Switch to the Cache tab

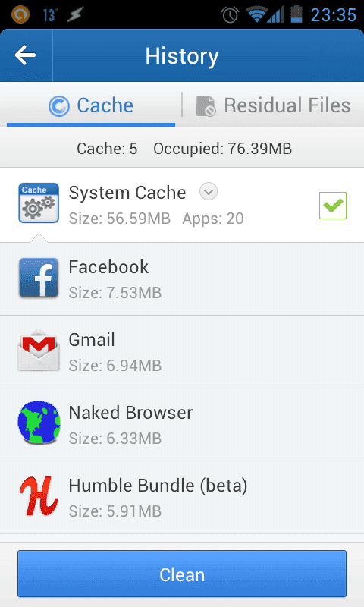point(91,105)
